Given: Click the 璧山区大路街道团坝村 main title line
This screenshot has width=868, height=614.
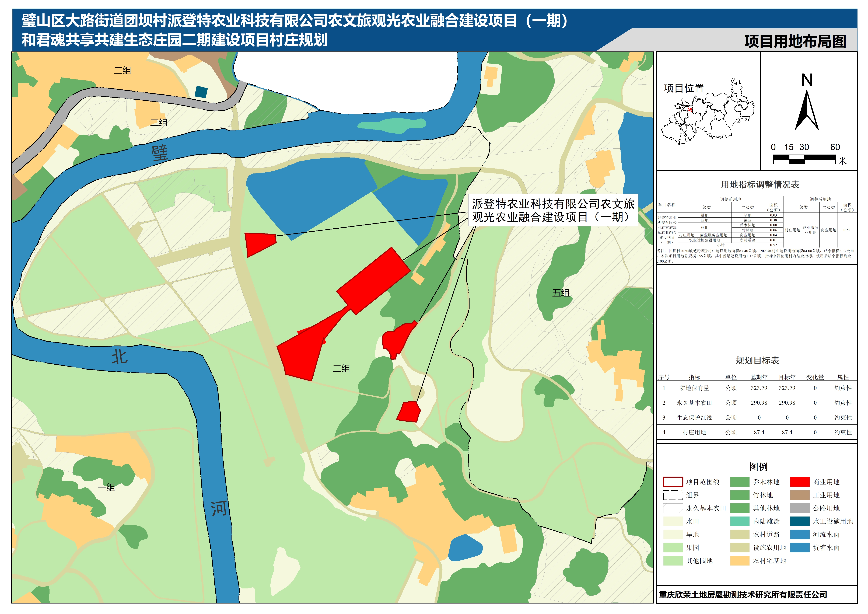Looking at the screenshot, I should pos(295,21).
